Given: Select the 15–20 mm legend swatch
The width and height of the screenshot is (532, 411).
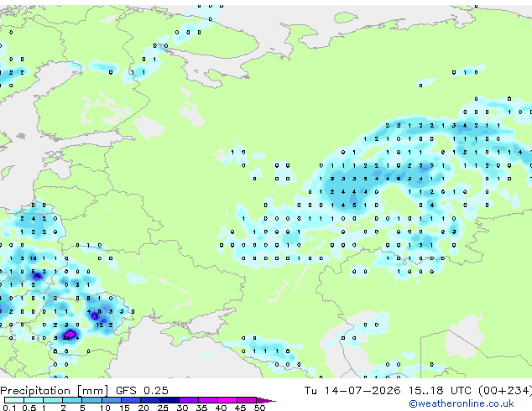Looking at the screenshot, I should coord(130,400).
